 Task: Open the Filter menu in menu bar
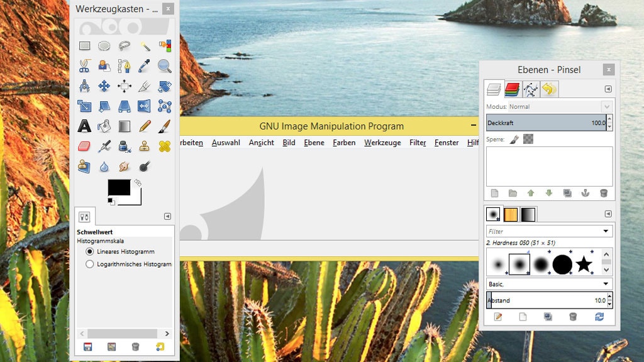(x=418, y=143)
